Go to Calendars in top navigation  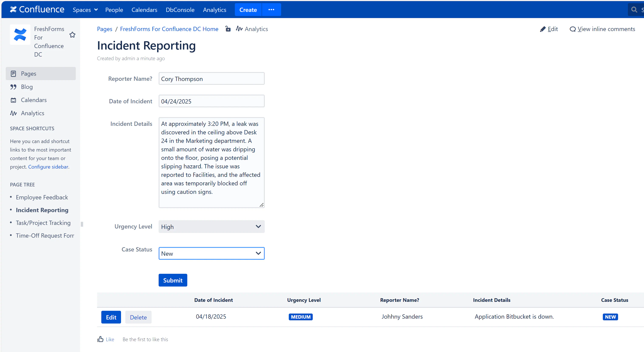[x=144, y=10]
